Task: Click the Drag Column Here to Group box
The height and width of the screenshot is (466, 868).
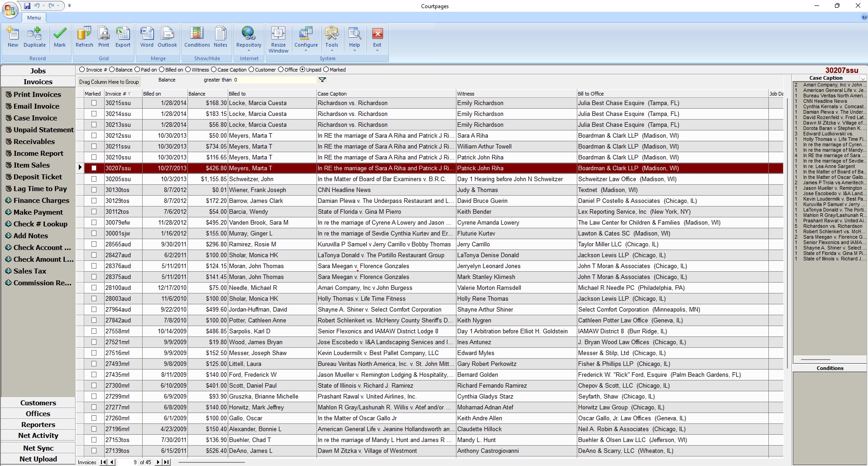Action: 109,82
